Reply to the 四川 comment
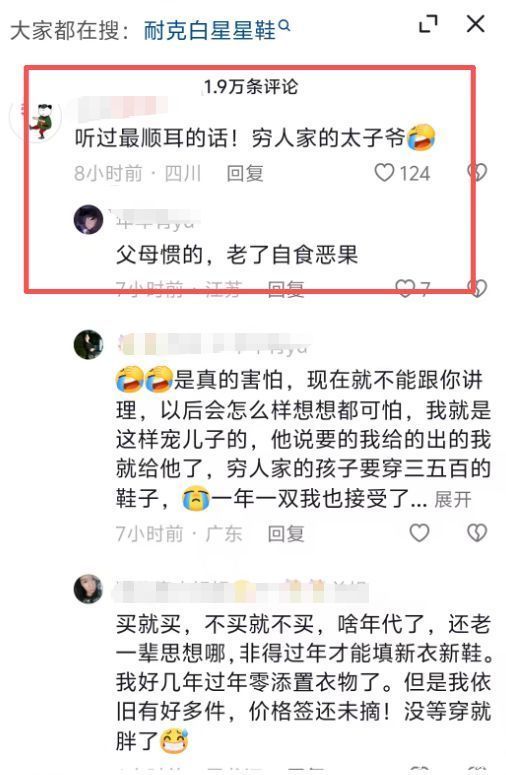506x775 pixels. tap(245, 173)
